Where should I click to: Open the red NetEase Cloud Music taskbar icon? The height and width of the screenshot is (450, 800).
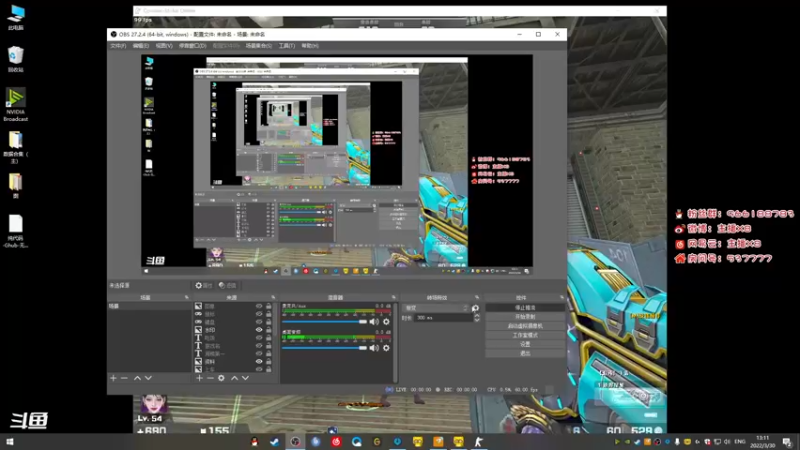pos(336,442)
